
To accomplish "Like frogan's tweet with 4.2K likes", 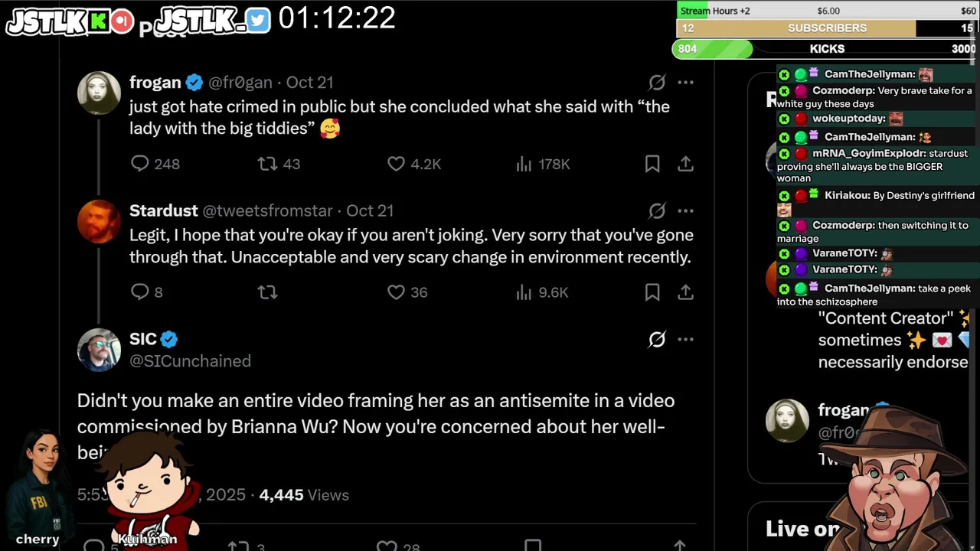I will coord(396,164).
